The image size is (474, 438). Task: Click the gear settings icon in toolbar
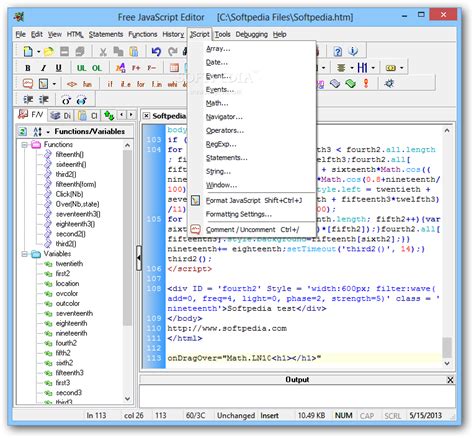coord(389,83)
